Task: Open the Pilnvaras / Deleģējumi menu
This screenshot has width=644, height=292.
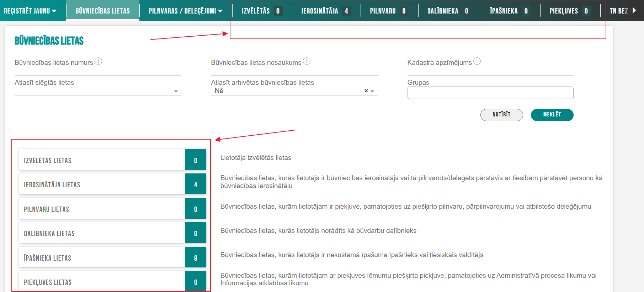Action: 186,11
